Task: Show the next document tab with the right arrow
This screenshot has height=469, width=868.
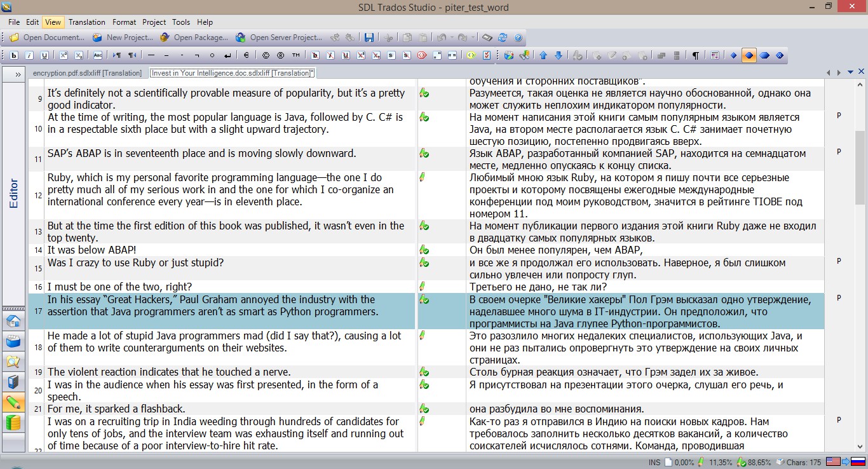Action: point(840,72)
